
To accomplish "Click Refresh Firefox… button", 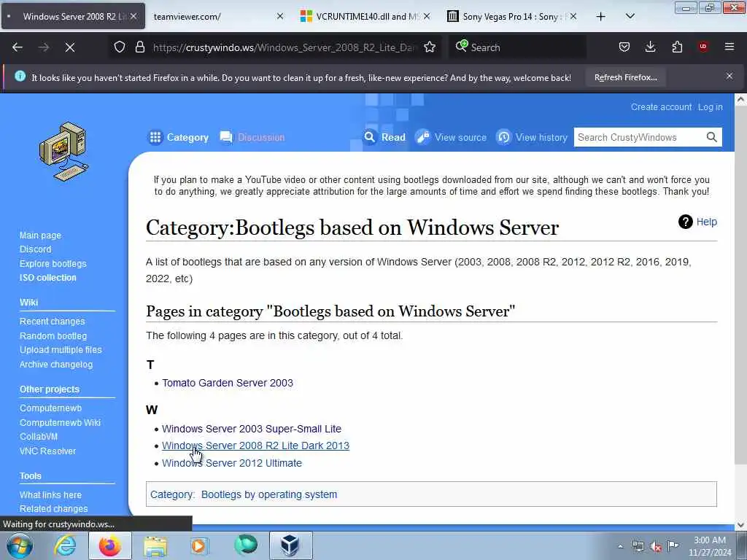I will (625, 77).
